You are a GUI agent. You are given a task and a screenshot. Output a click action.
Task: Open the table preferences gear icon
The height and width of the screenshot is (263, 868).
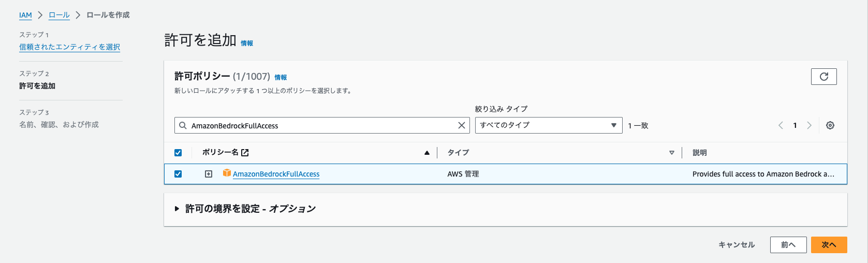(830, 125)
